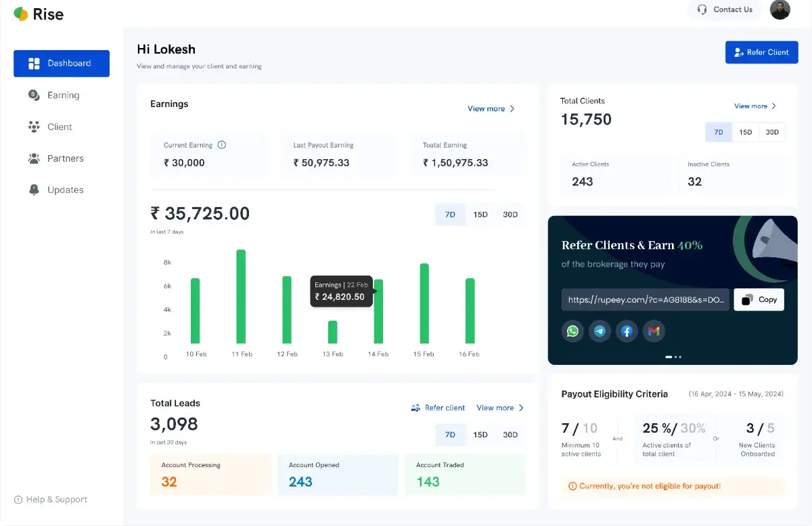Click the Account Traded card showing 143
Viewport: 812px width, 526px height.
pos(465,475)
